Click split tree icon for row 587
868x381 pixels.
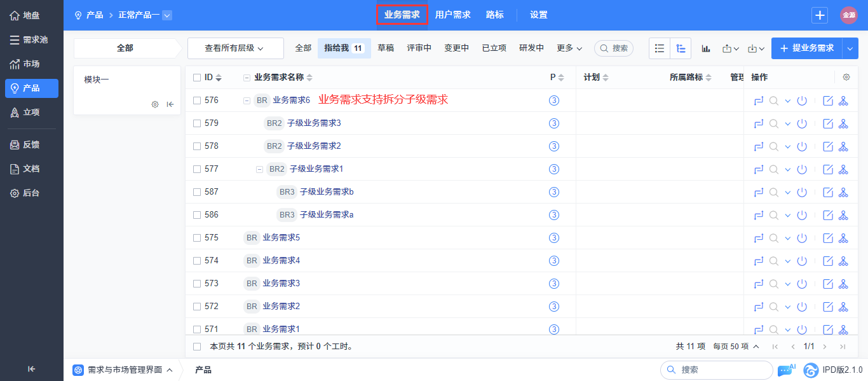[843, 192]
